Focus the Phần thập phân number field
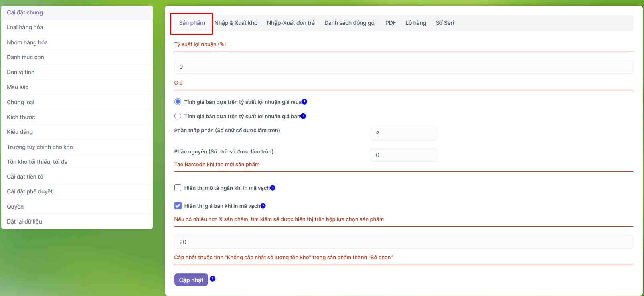The height and width of the screenshot is (296, 644). (403, 133)
